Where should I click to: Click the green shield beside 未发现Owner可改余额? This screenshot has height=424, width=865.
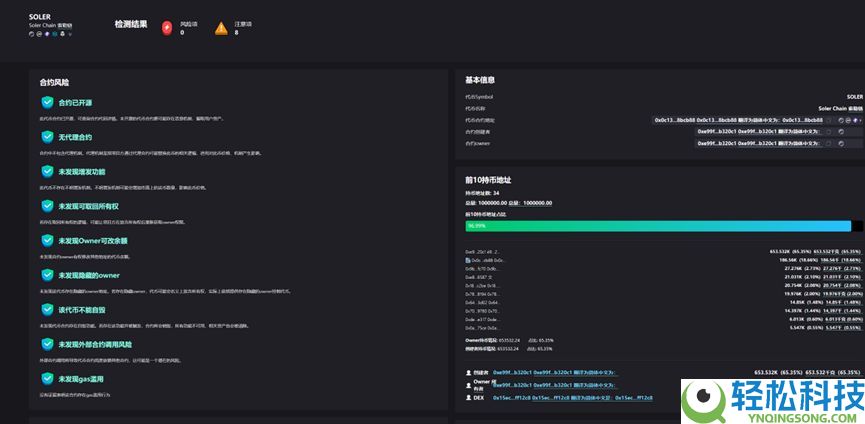tap(47, 240)
